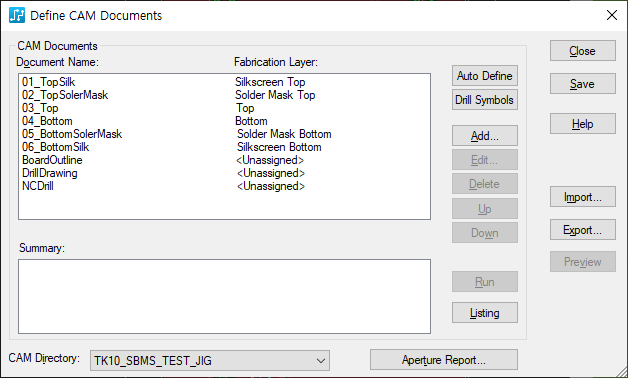Add a new CAM document
Image resolution: width=628 pixels, height=378 pixels.
click(x=485, y=136)
